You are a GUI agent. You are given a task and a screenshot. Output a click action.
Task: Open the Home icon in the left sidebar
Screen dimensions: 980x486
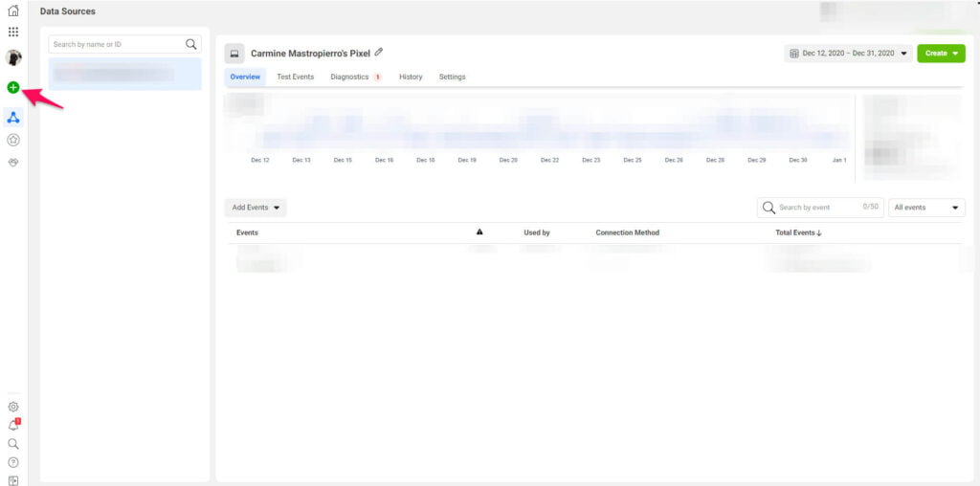coord(13,11)
